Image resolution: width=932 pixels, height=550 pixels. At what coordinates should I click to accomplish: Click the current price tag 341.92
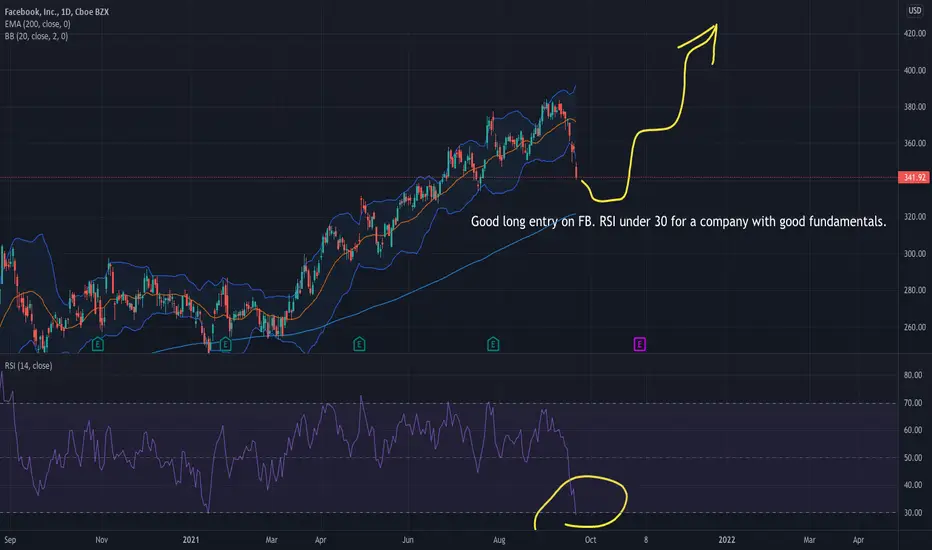click(914, 177)
